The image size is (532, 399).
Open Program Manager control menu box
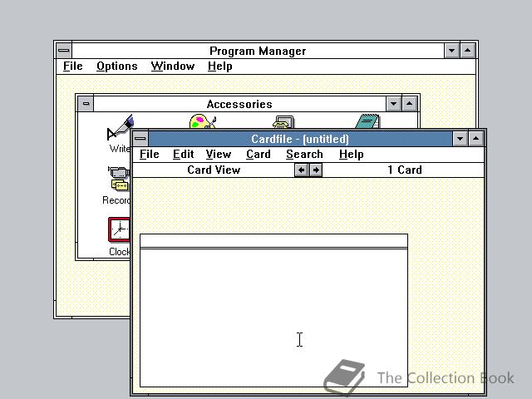click(x=64, y=51)
